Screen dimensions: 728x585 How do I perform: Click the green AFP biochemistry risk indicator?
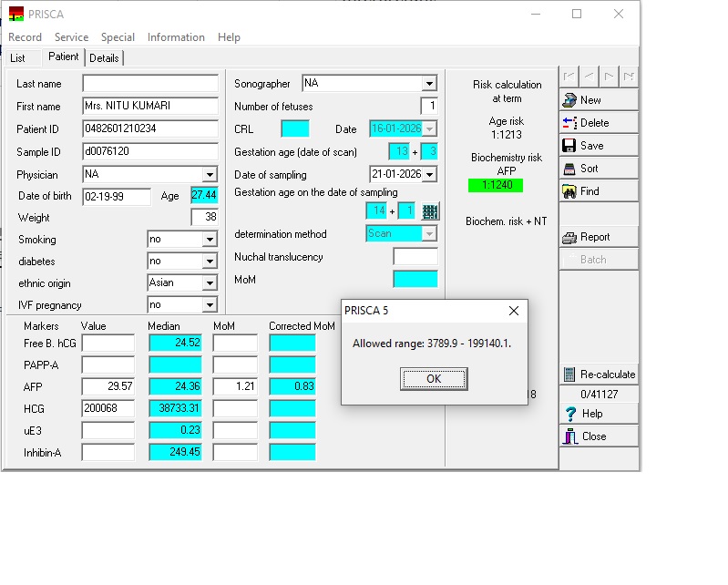(497, 186)
